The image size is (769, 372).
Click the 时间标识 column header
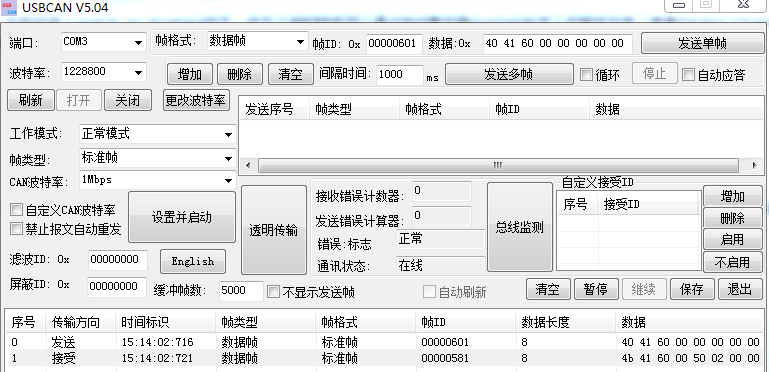pos(166,322)
